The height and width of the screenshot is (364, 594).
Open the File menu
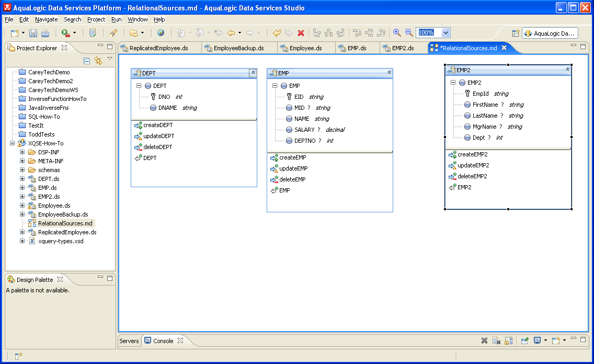pyautogui.click(x=9, y=19)
